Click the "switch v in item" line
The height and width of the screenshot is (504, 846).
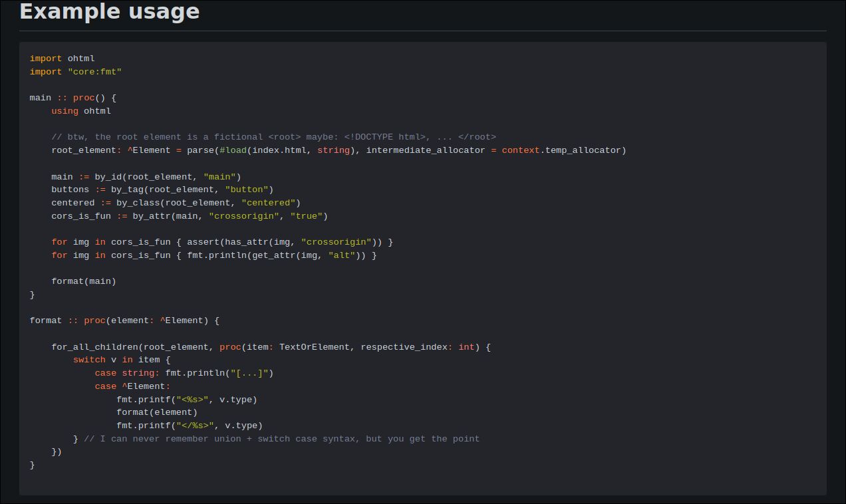point(122,360)
